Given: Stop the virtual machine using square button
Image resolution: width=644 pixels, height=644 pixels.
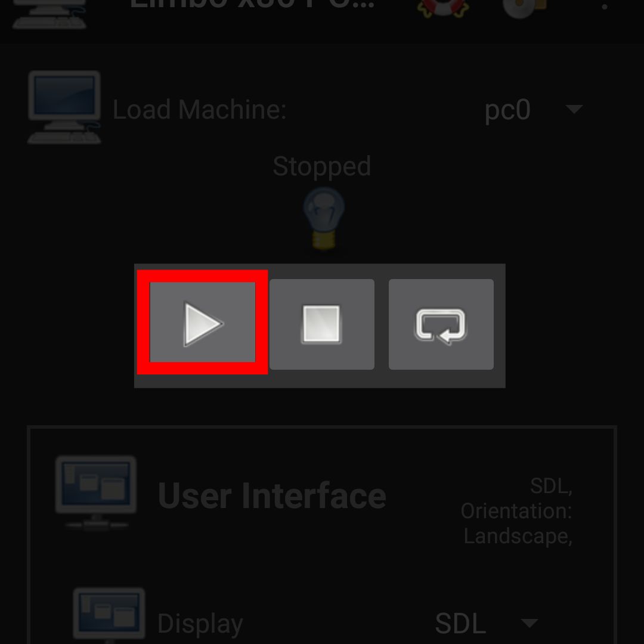Looking at the screenshot, I should click(x=321, y=324).
